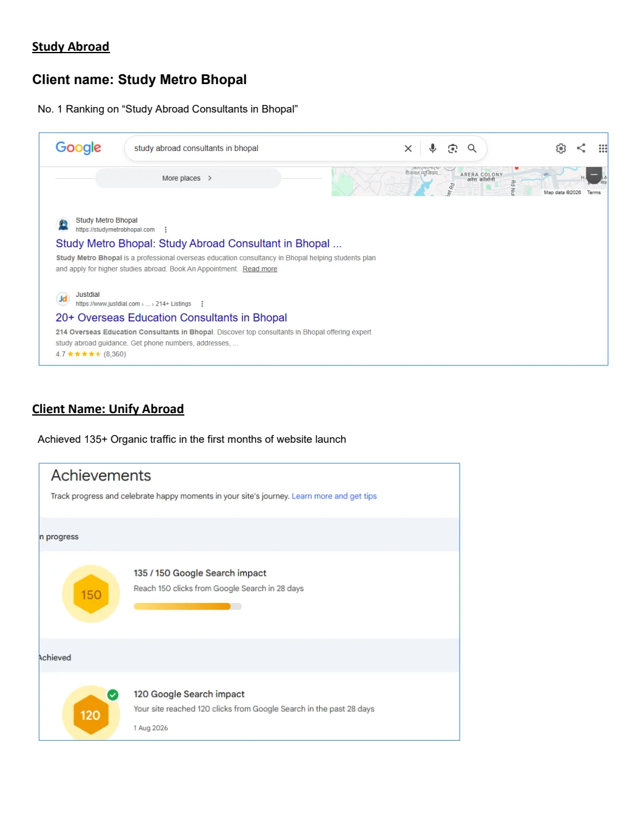Open three-dot menu beside studymetrobhopal.com
This screenshot has height=833, width=644.
point(165,229)
